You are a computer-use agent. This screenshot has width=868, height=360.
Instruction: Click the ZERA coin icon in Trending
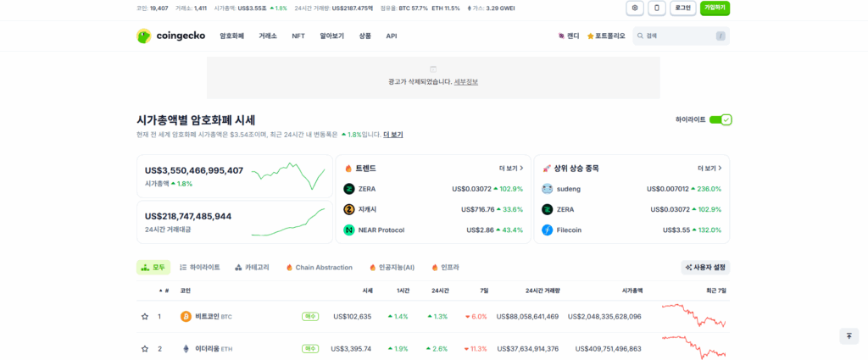click(348, 189)
